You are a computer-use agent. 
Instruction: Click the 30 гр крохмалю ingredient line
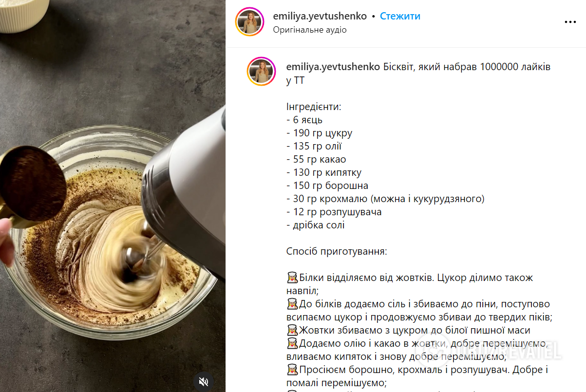pos(385,199)
